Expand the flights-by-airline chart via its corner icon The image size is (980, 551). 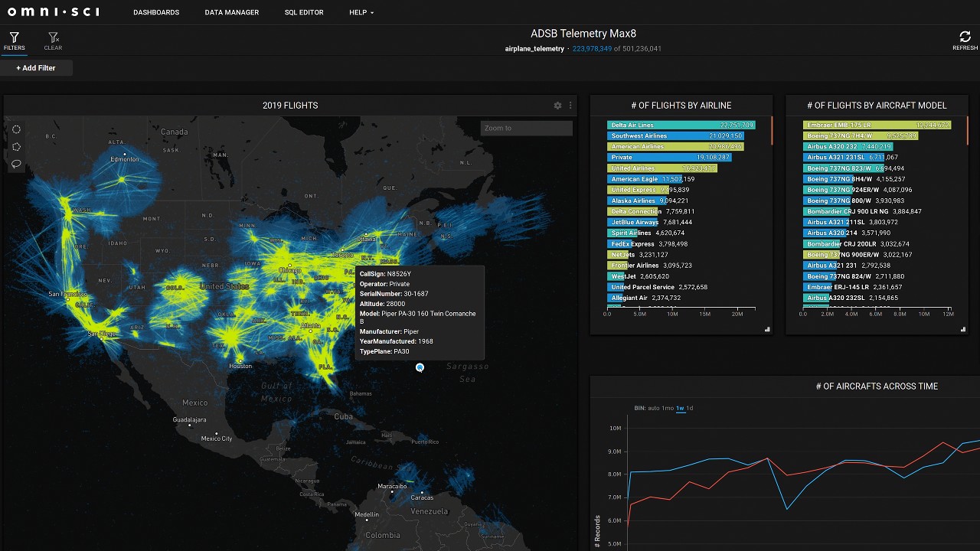(x=766, y=328)
